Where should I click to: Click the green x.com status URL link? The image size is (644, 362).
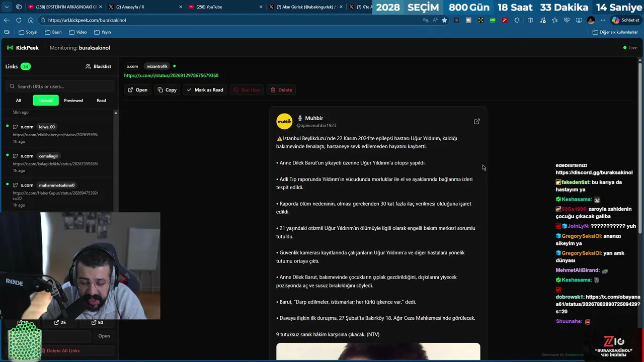(171, 75)
